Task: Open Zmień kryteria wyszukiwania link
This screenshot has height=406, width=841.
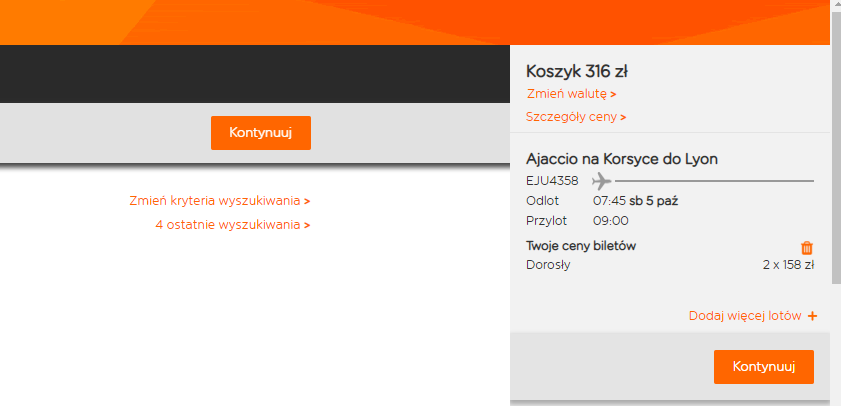Action: 219,201
